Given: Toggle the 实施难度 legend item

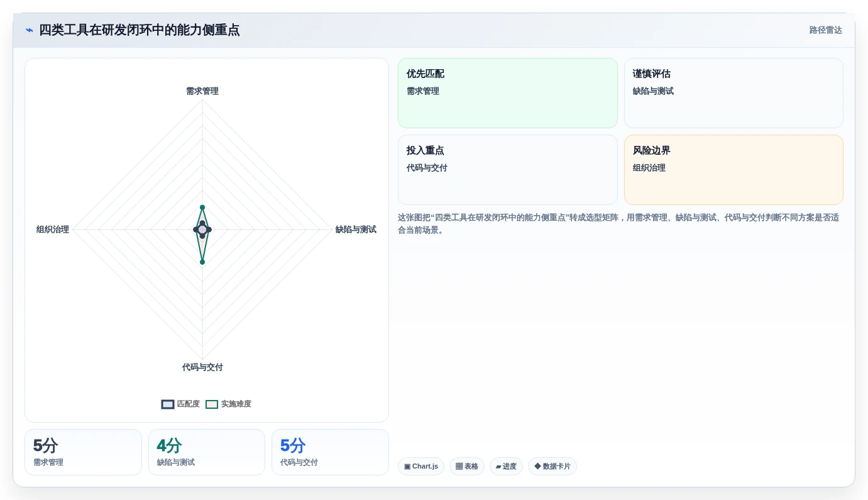Looking at the screenshot, I should click(x=228, y=404).
